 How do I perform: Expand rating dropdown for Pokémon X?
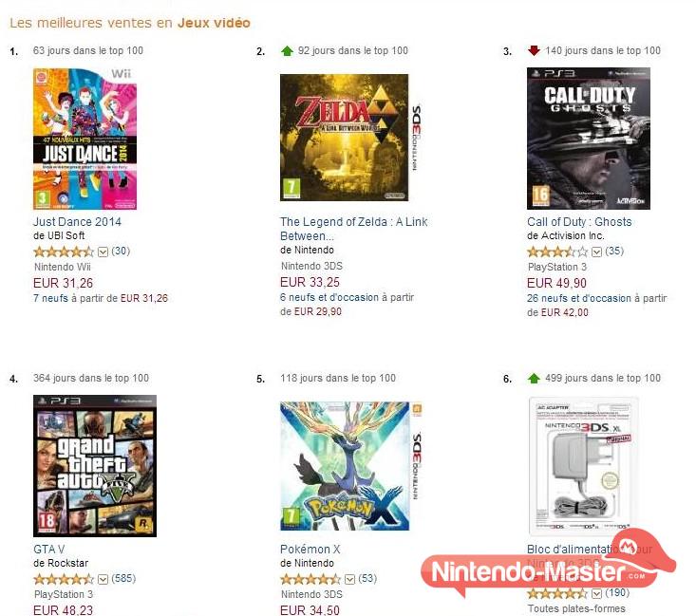point(350,579)
